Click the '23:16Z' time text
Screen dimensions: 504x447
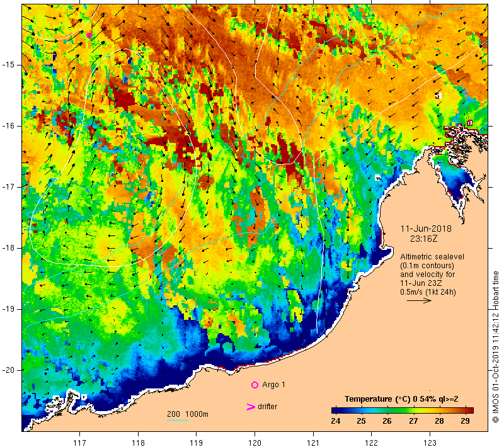(x=423, y=239)
